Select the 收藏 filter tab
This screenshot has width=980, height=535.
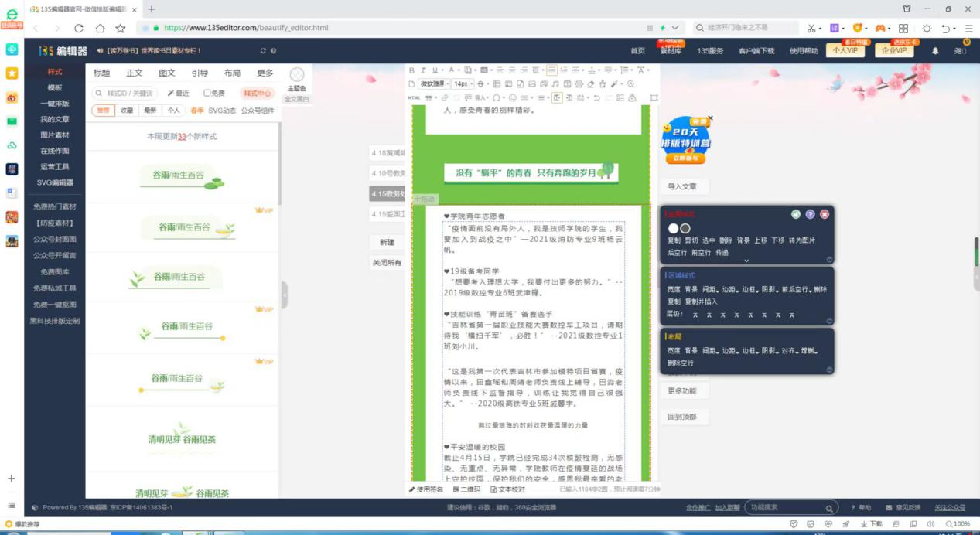click(126, 111)
